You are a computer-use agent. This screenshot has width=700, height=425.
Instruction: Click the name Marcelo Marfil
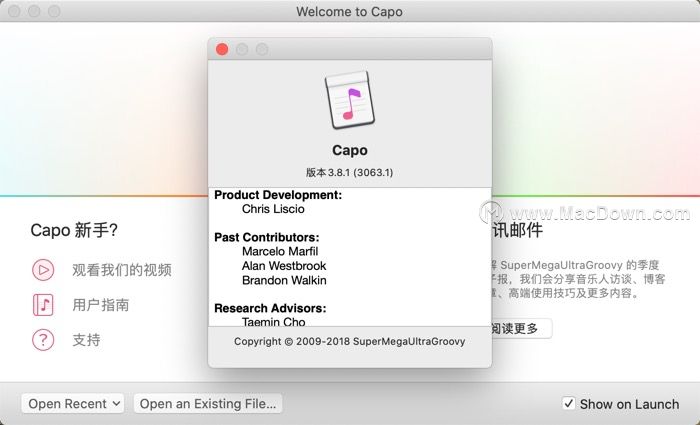[280, 251]
